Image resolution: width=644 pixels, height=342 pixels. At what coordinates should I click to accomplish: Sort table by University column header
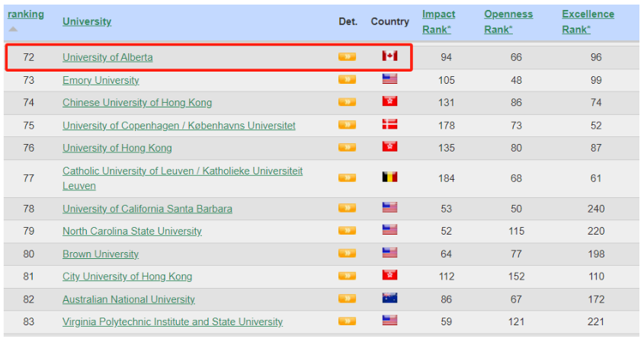pos(87,21)
